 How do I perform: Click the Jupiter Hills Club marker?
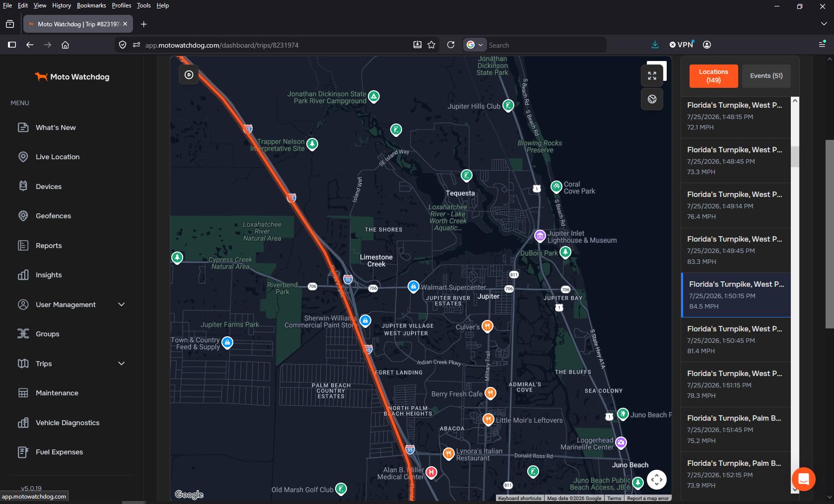(x=508, y=105)
